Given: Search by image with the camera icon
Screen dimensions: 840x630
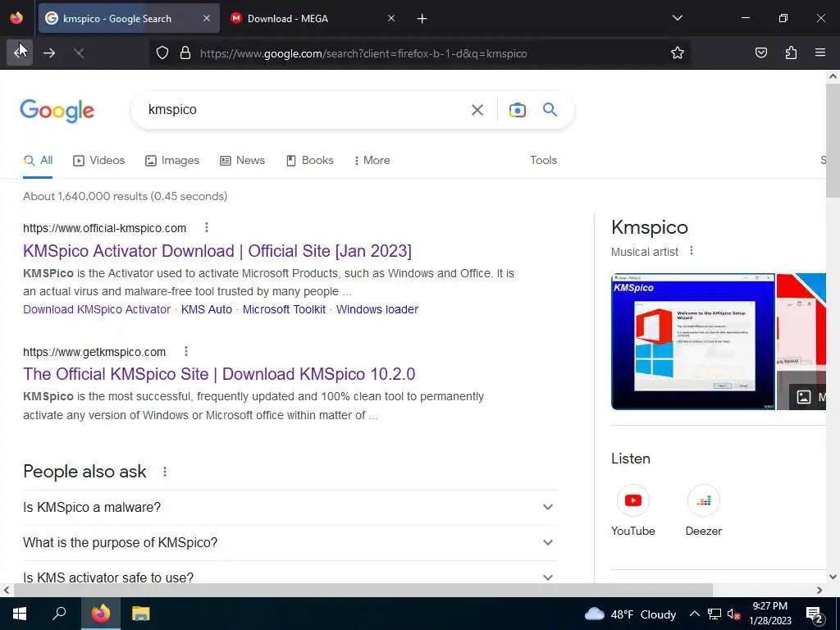Looking at the screenshot, I should 517,110.
